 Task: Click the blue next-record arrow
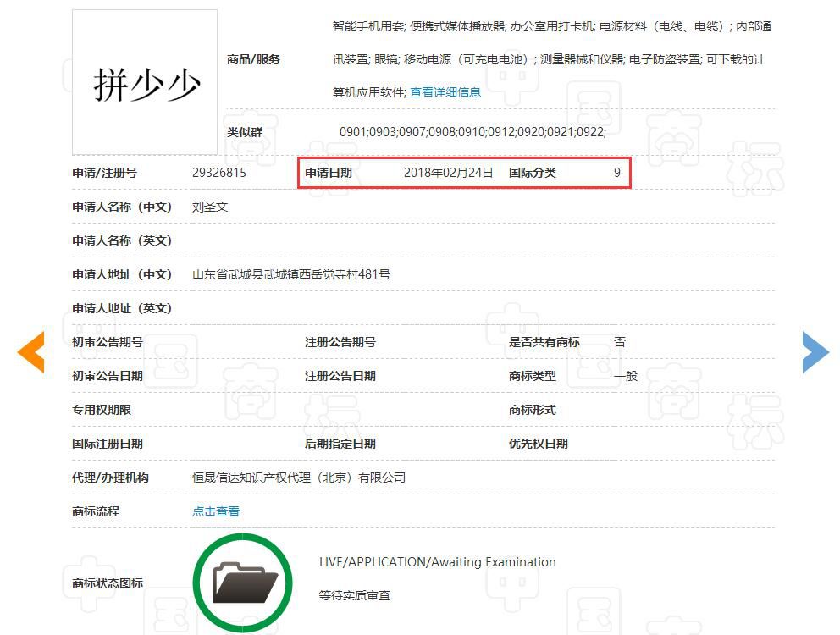click(815, 352)
